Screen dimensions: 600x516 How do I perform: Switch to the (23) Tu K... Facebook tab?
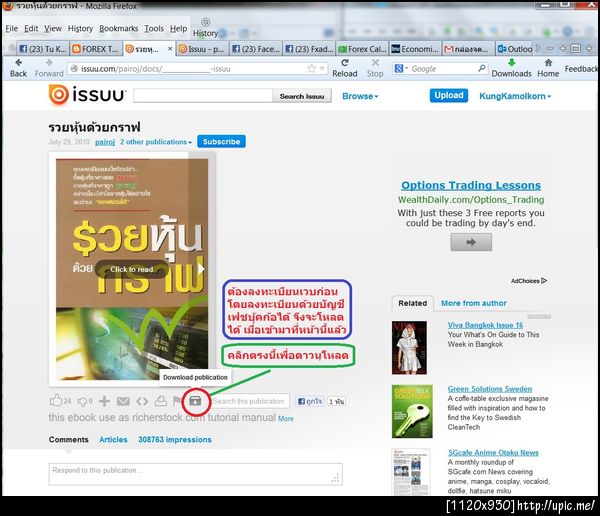click(43, 49)
